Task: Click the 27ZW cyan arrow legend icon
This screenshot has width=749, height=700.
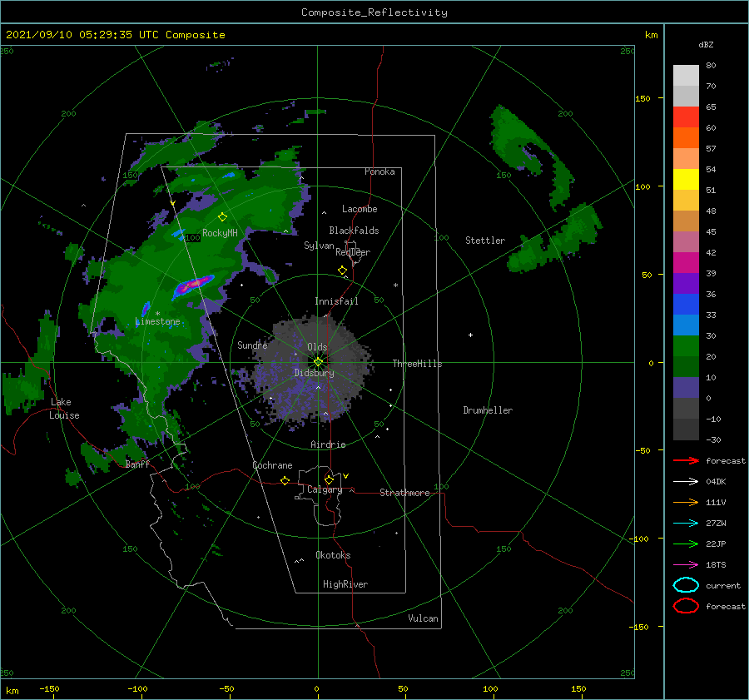Action: tap(686, 524)
